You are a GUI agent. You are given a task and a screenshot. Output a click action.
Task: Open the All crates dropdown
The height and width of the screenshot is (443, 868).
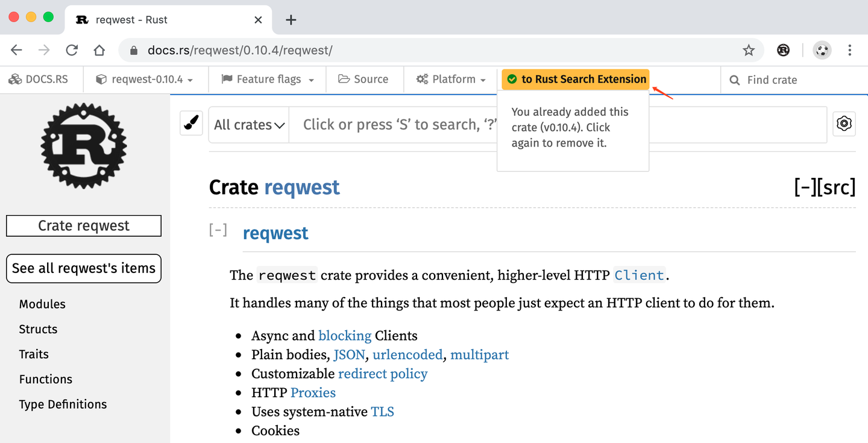pyautogui.click(x=249, y=125)
